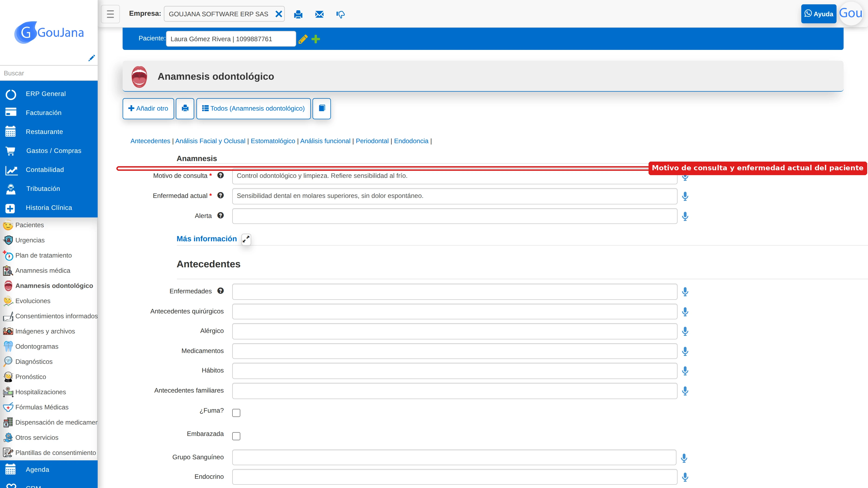Edit patient with the yellow pencil icon
The width and height of the screenshot is (868, 488).
click(303, 39)
